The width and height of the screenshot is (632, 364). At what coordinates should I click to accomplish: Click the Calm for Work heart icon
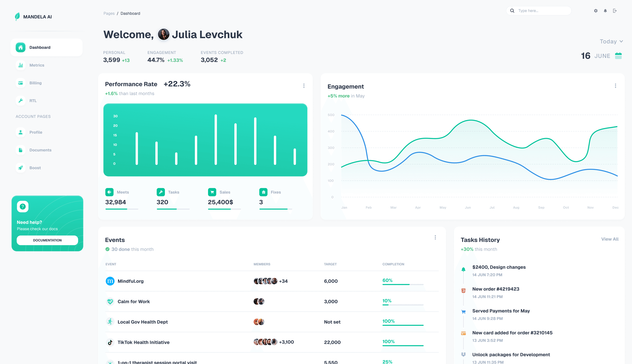(110, 302)
